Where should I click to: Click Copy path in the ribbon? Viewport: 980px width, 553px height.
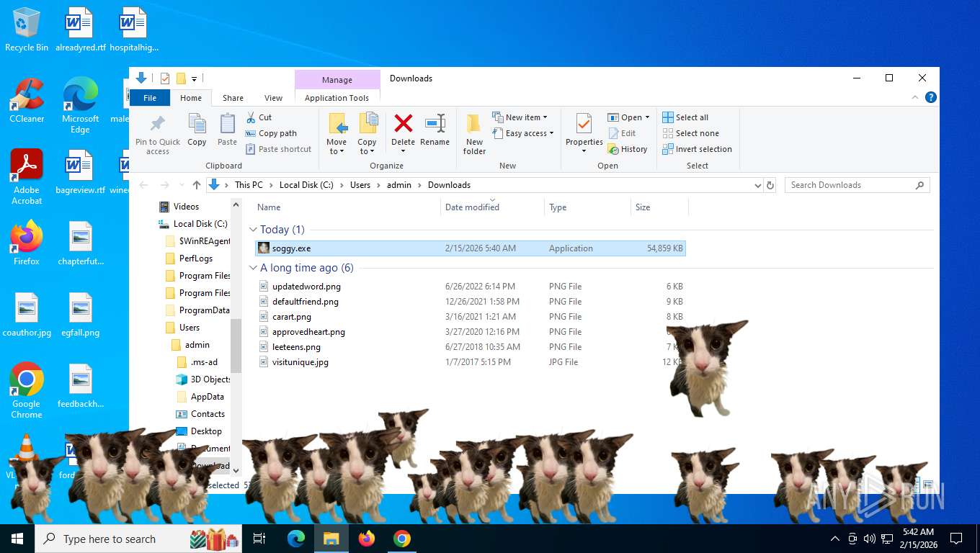[x=271, y=133]
